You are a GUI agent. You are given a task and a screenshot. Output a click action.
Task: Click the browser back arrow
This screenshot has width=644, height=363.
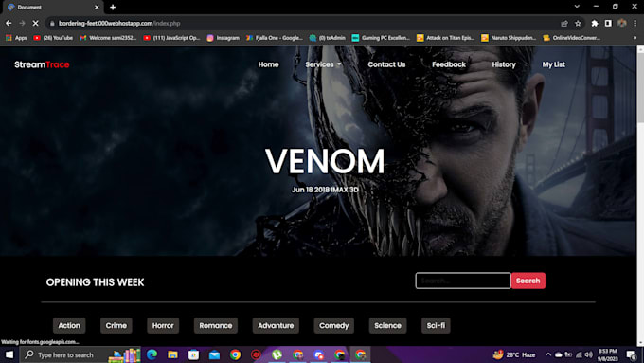coord(9,24)
